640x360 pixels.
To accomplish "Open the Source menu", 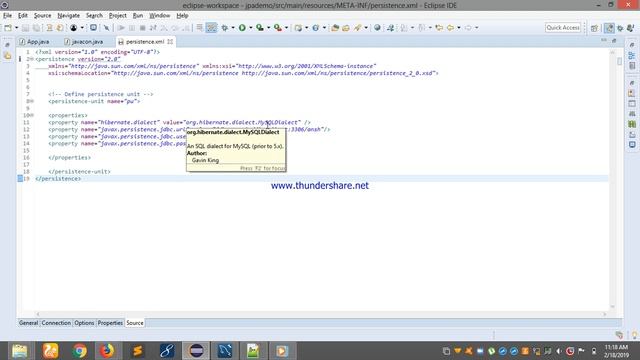I will pos(42,16).
